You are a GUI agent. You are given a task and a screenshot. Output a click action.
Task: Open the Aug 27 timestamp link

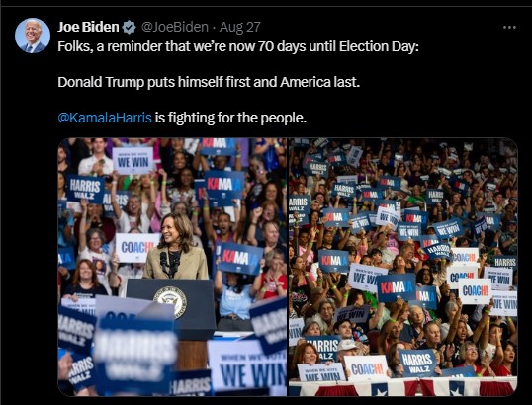(240, 27)
